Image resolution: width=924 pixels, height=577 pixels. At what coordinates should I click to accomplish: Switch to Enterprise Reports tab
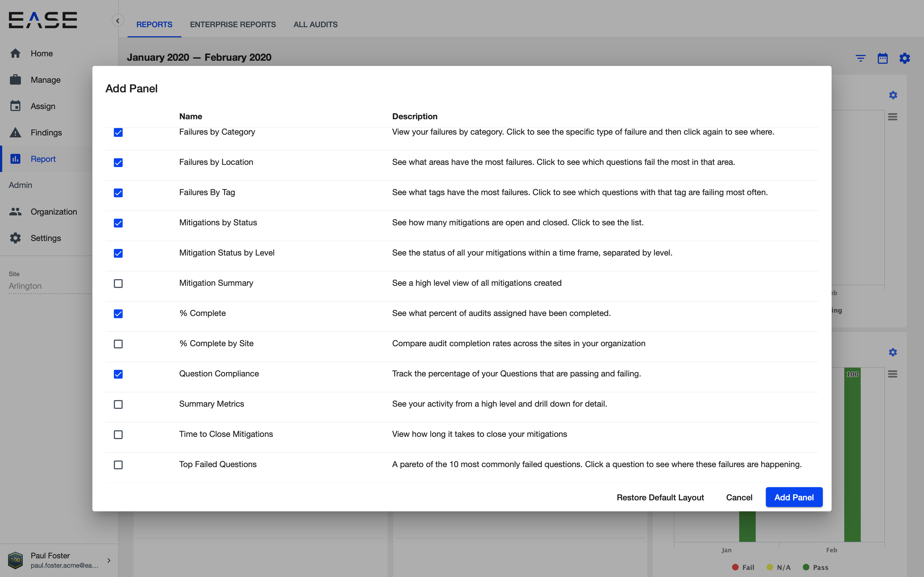tap(233, 24)
